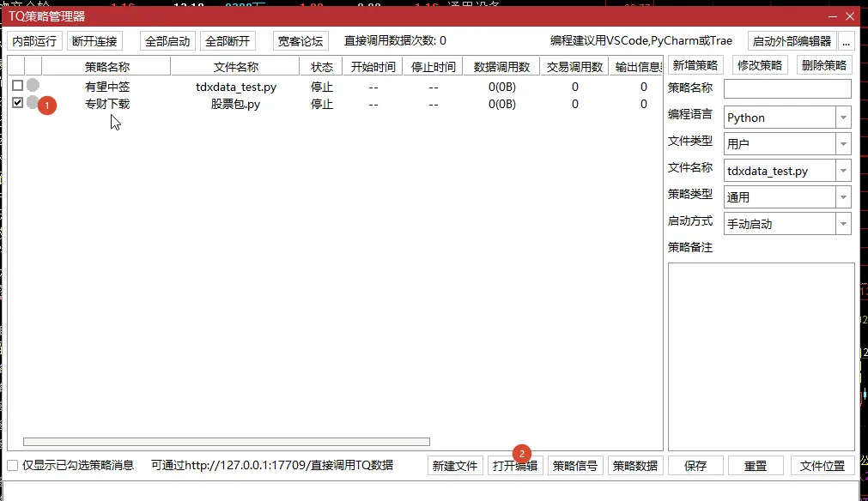Screen dimensions: 868x501
Task: Select the 有望中签 strategy name
Action: 107,87
